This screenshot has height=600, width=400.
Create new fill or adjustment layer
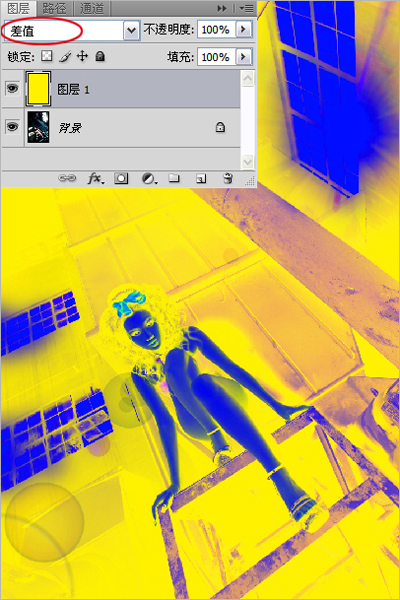149,178
